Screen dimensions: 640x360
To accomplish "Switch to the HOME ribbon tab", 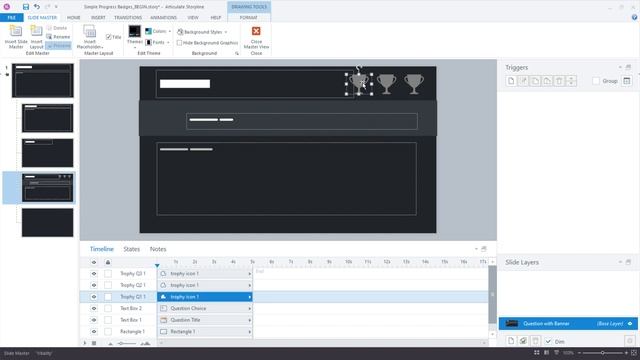I will (x=73, y=18).
